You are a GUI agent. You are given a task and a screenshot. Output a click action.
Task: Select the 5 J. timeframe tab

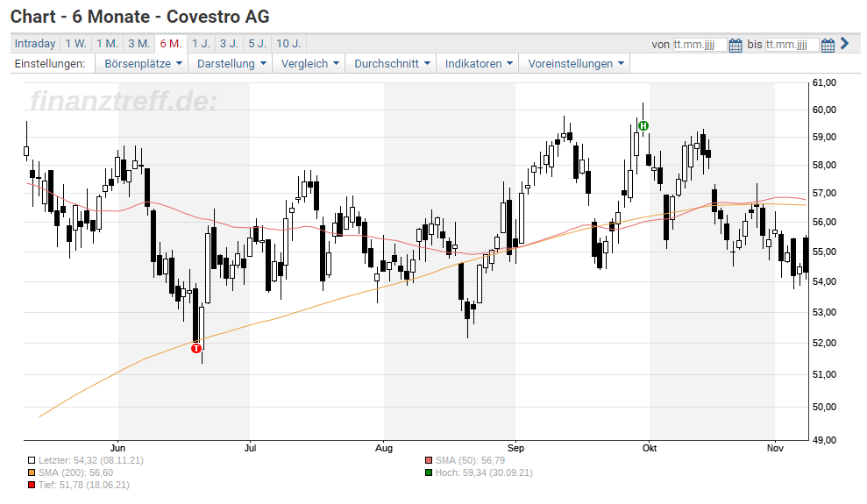point(257,44)
